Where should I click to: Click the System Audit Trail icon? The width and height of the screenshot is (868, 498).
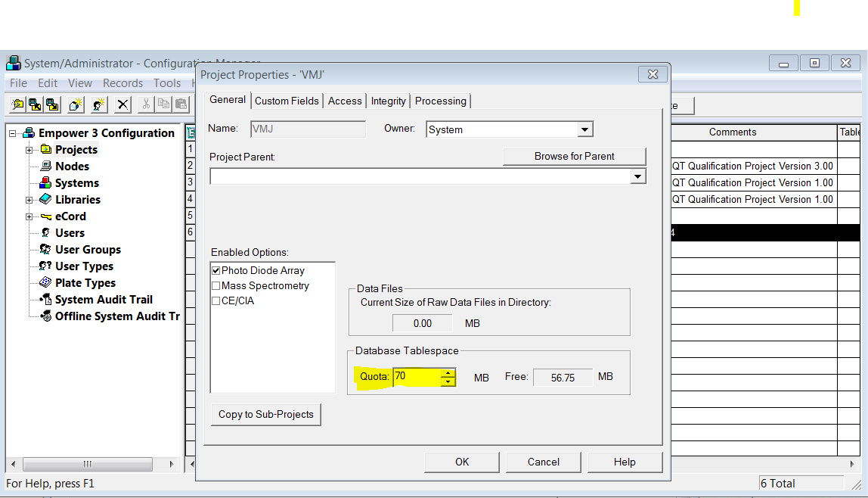point(46,300)
